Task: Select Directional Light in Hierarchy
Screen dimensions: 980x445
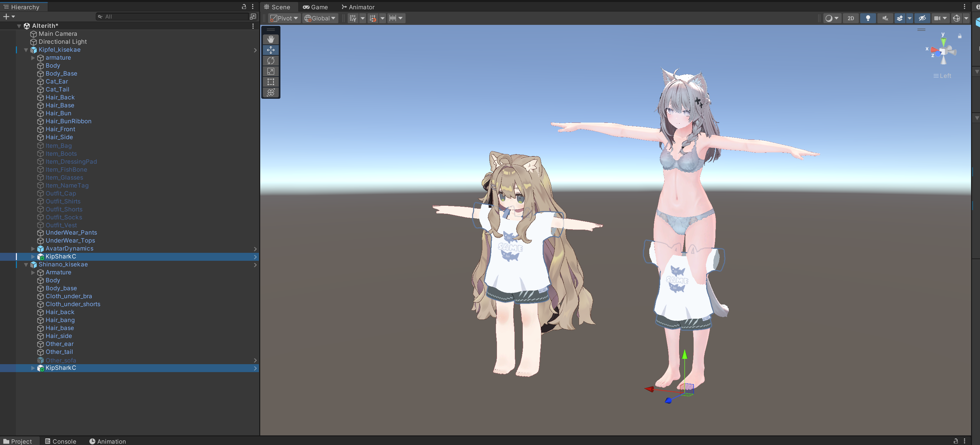Action: [62, 42]
